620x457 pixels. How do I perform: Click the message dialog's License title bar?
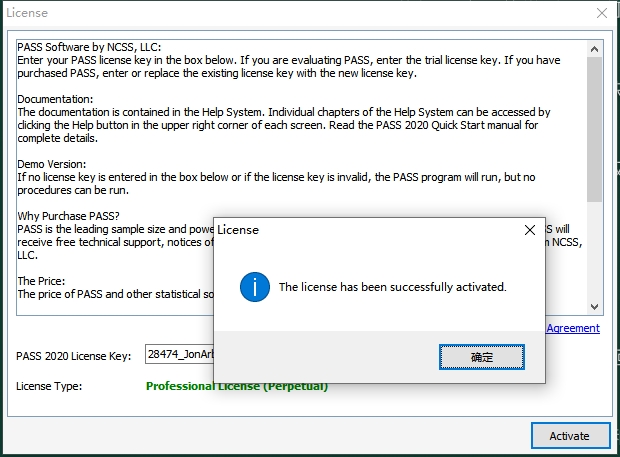click(x=350, y=230)
